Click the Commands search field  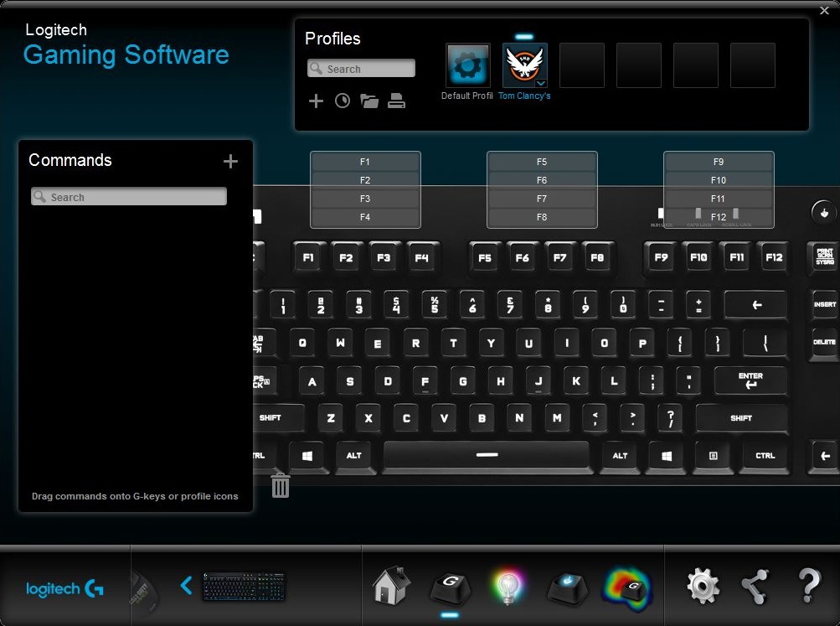[x=129, y=197]
